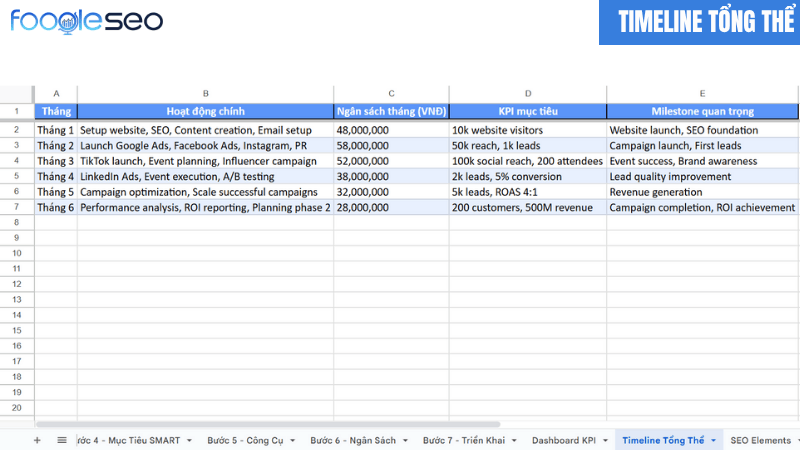The image size is (800, 450).
Task: Select row 7 header number
Action: click(x=17, y=207)
